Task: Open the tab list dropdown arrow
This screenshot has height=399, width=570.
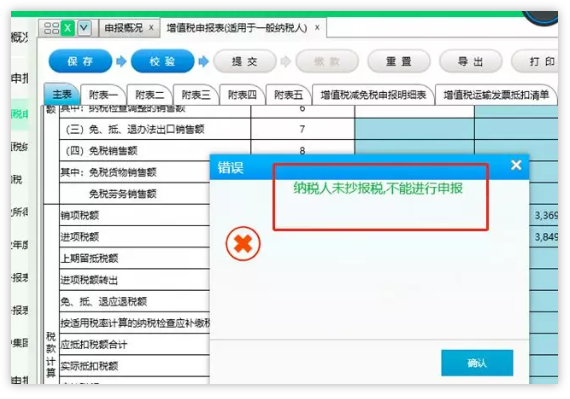Action: coord(84,28)
